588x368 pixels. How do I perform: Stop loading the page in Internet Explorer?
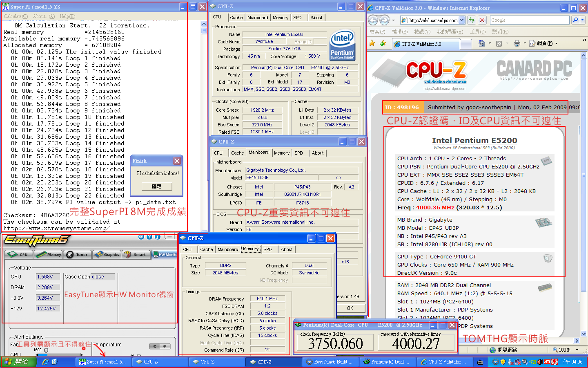(482, 20)
